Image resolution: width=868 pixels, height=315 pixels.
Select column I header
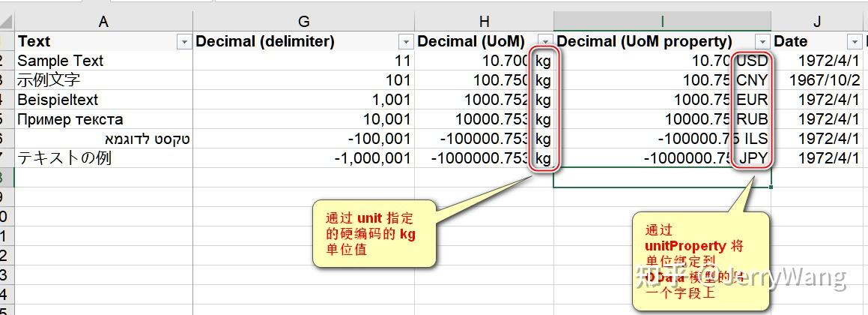pyautogui.click(x=662, y=22)
